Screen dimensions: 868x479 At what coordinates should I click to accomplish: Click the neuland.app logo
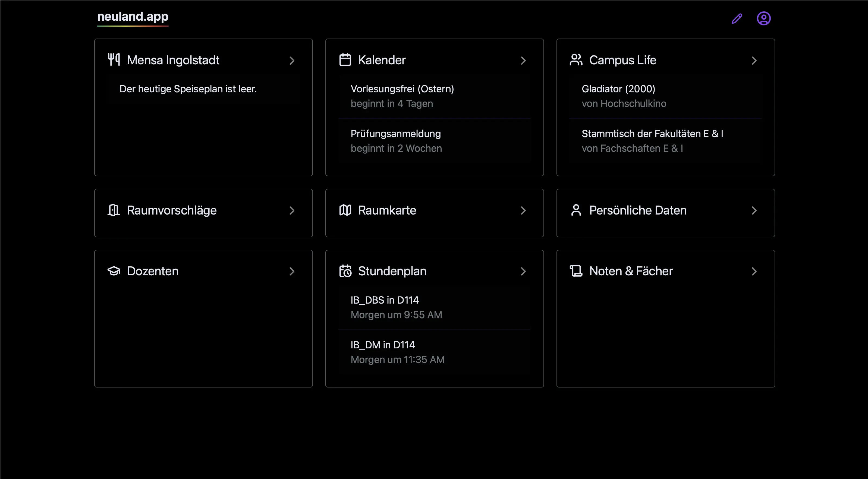coord(133,17)
